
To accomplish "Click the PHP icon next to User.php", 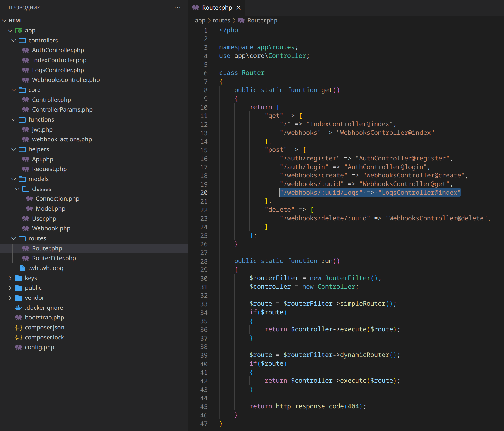I will tap(26, 219).
